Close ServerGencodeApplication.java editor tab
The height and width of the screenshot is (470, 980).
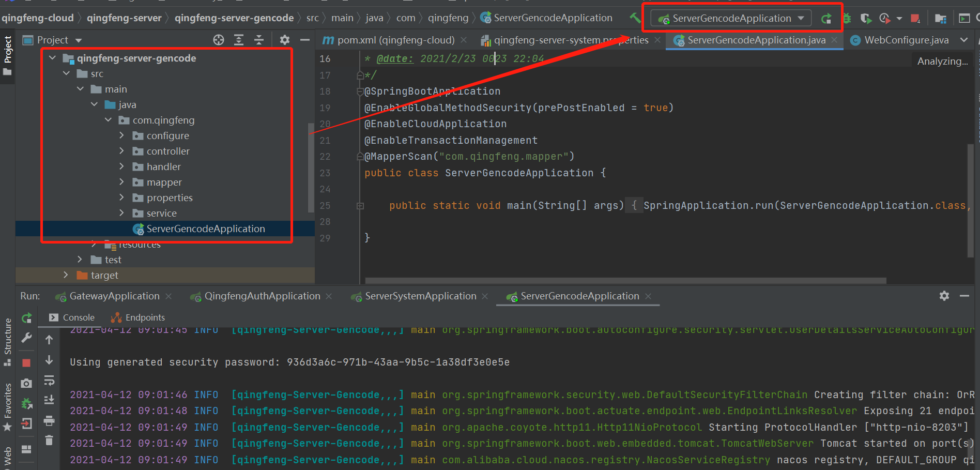coord(834,40)
